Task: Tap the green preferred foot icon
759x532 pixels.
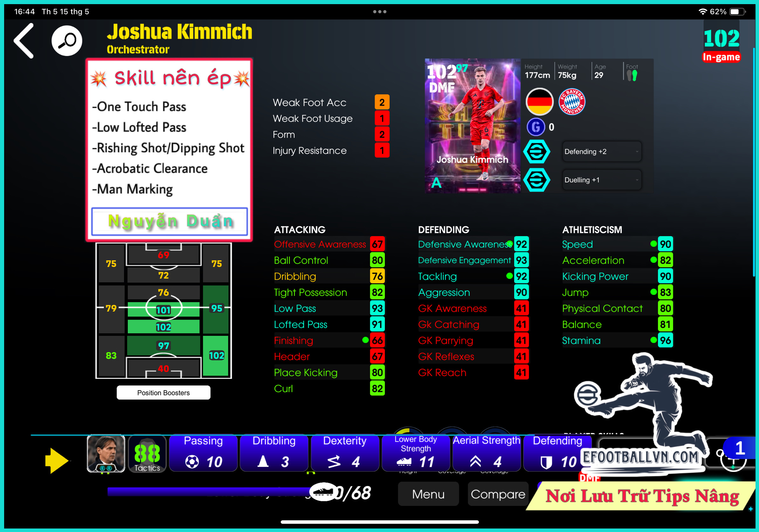Action: pyautogui.click(x=635, y=76)
